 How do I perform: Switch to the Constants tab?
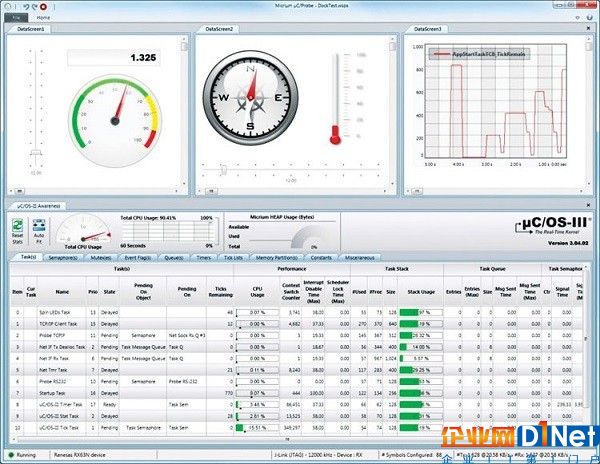tap(321, 258)
